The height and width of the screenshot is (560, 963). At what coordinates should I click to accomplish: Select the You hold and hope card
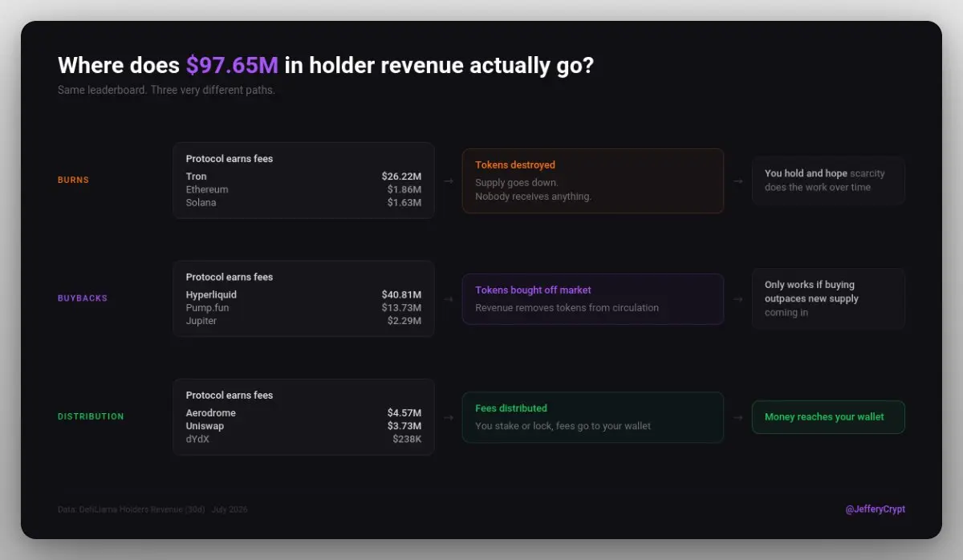[828, 181]
